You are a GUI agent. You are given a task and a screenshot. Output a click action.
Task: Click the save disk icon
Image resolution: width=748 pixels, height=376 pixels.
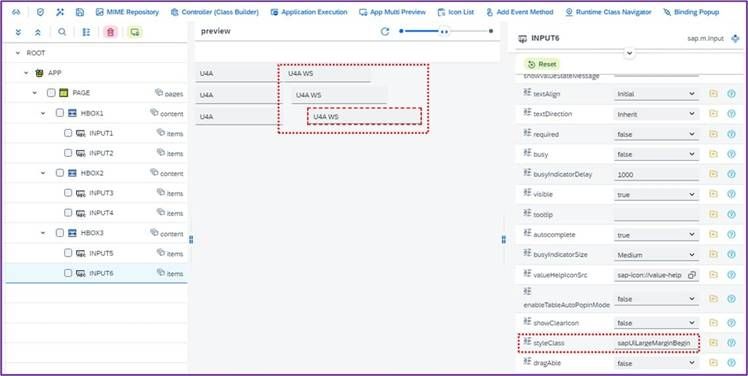pos(80,12)
